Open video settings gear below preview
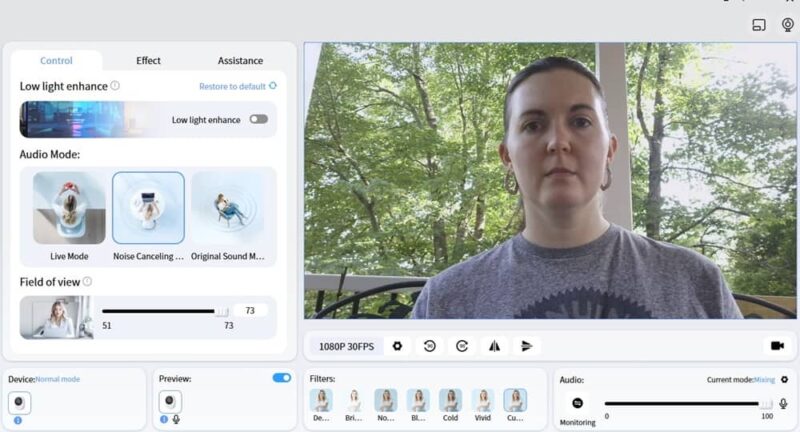 (397, 346)
